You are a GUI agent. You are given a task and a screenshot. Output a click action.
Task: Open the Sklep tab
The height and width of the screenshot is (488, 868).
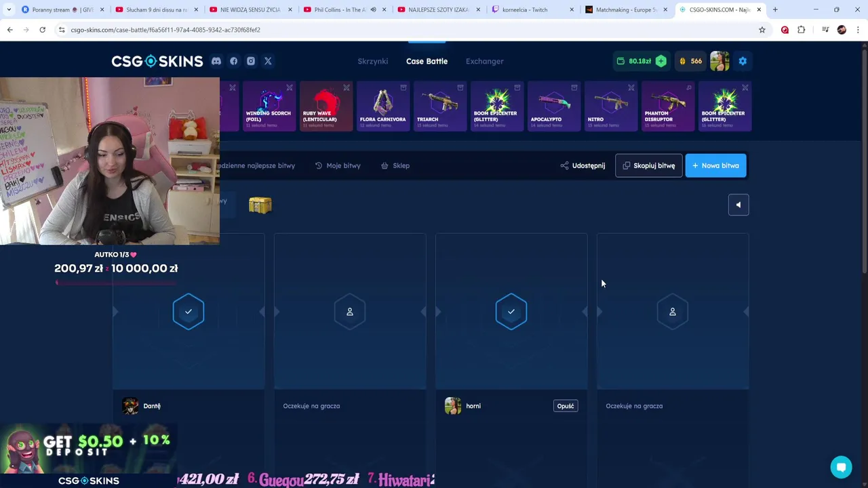pos(395,165)
